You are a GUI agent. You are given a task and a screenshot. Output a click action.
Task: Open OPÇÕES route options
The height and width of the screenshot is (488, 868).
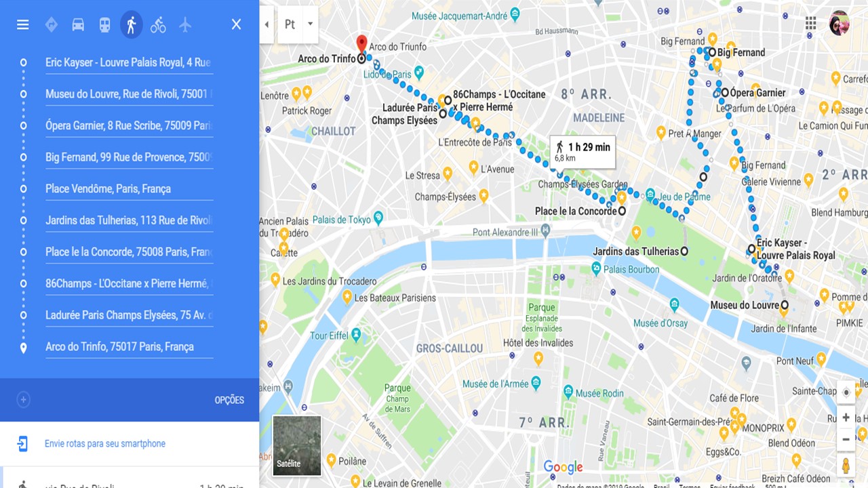coord(229,400)
